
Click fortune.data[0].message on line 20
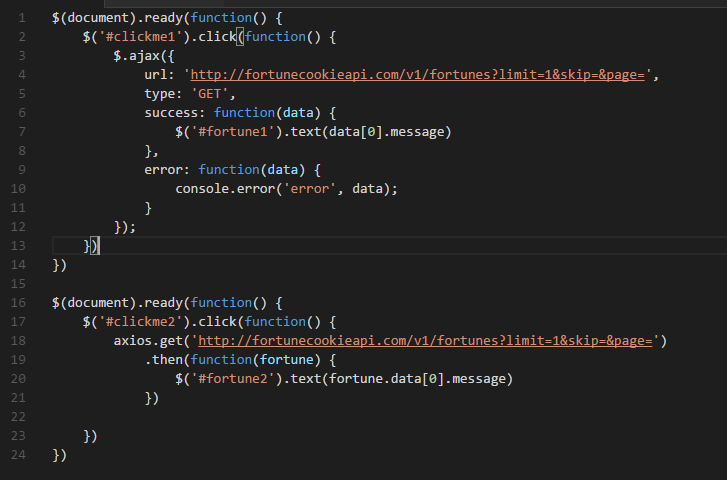pos(417,379)
